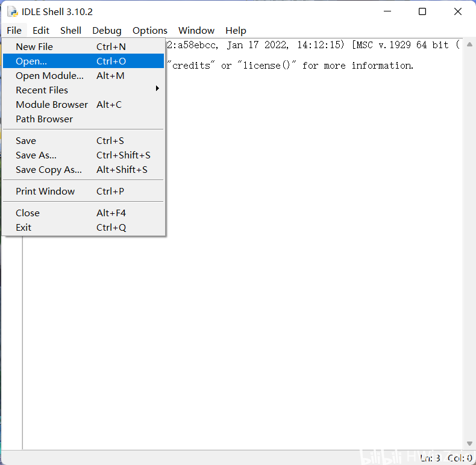
Task: Choose Exit with Ctrl+Q shortcut
Action: (84, 227)
